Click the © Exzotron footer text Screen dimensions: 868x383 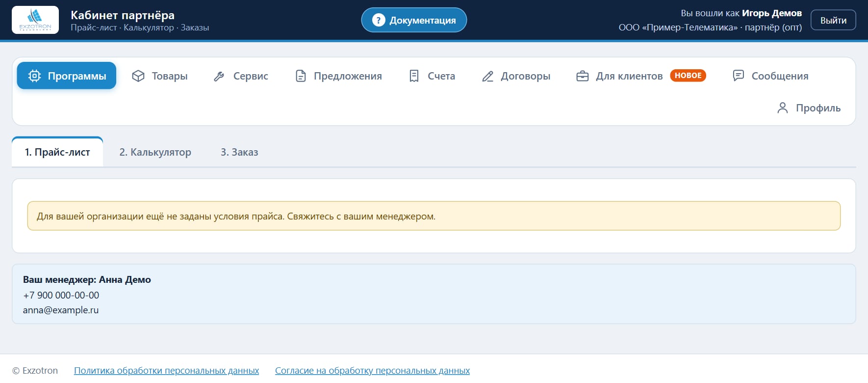click(35, 371)
